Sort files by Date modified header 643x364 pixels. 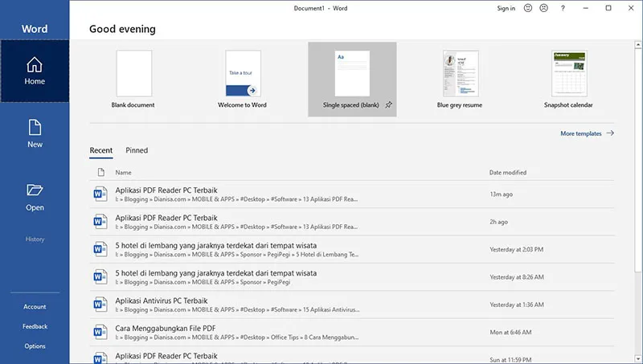point(508,173)
